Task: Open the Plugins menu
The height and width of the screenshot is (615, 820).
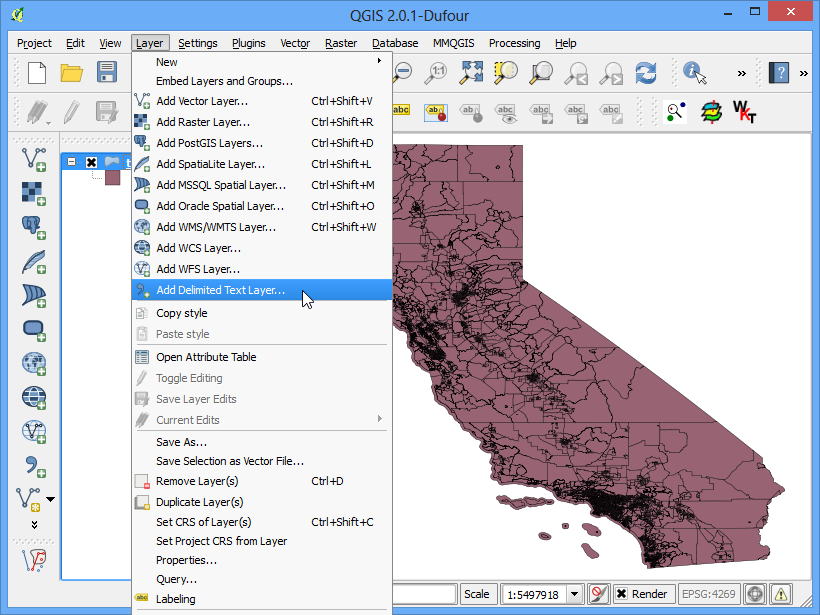Action: point(249,43)
